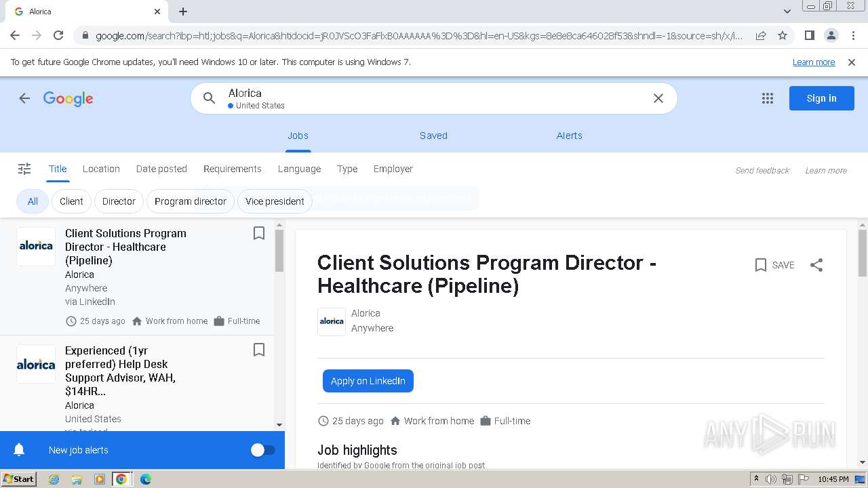Open the Chrome profile avatar
Viewport: 868px width, 488px height.
pos(831,35)
